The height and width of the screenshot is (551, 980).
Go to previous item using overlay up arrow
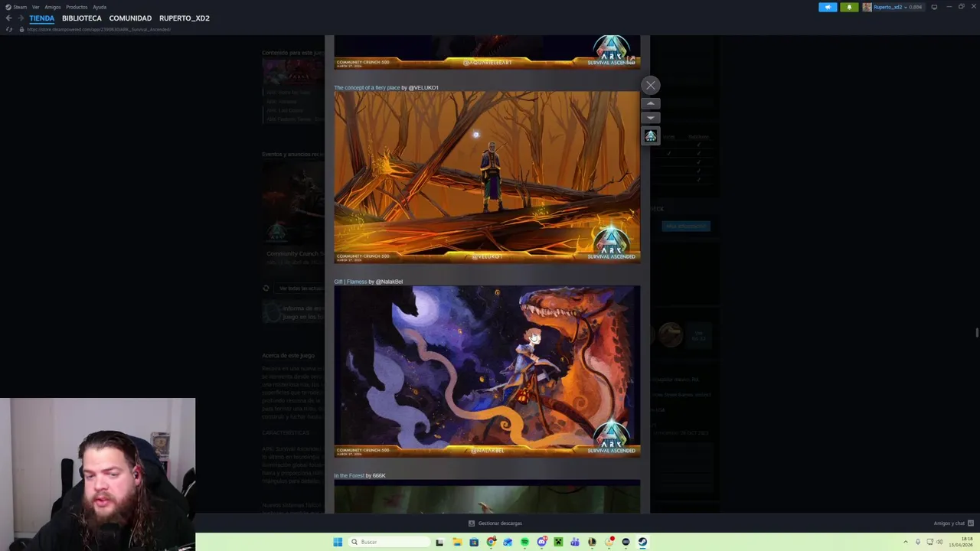pos(650,103)
